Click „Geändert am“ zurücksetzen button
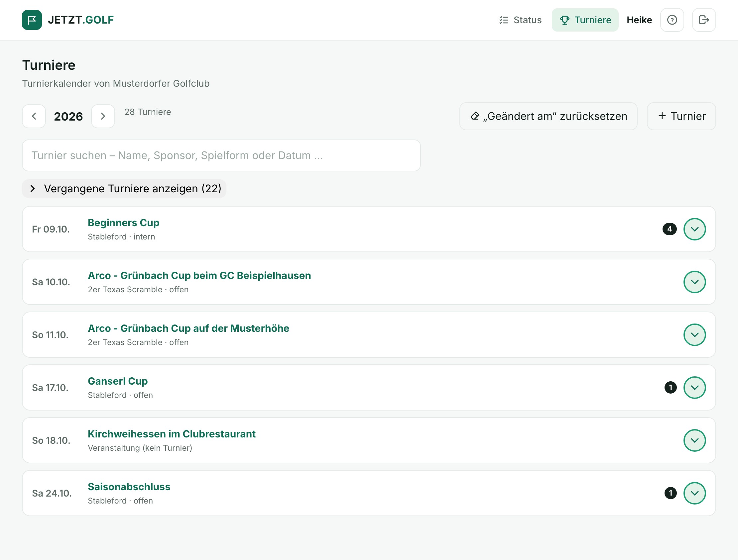Viewport: 738px width, 560px height. (x=548, y=116)
